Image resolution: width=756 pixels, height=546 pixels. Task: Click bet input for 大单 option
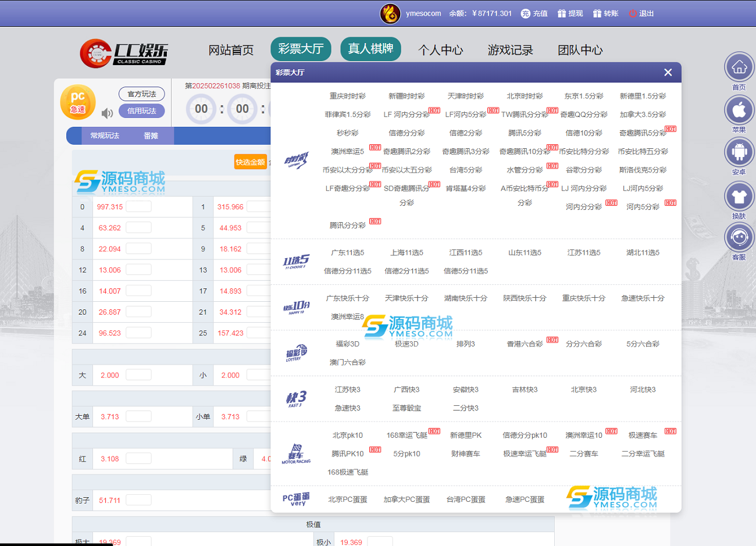click(x=138, y=416)
